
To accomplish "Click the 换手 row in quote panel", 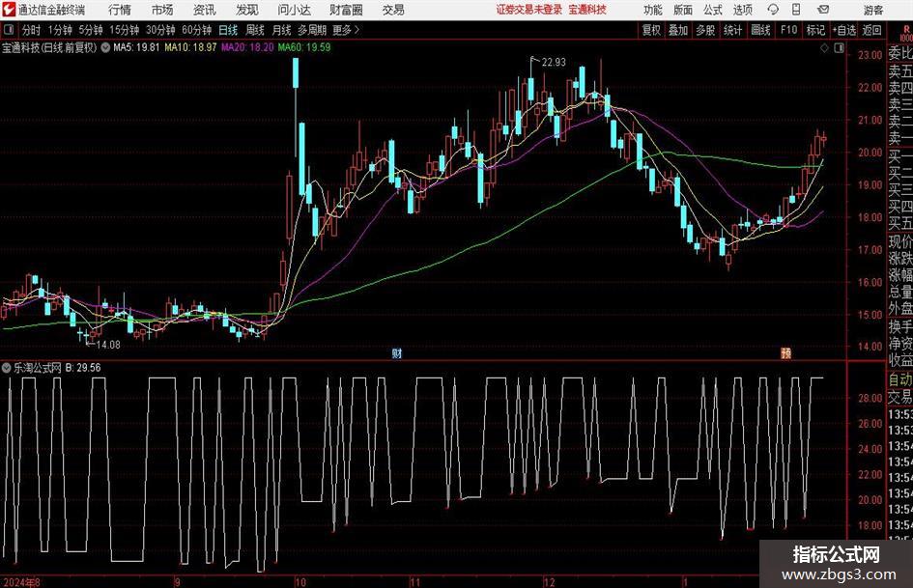I will coord(900,326).
